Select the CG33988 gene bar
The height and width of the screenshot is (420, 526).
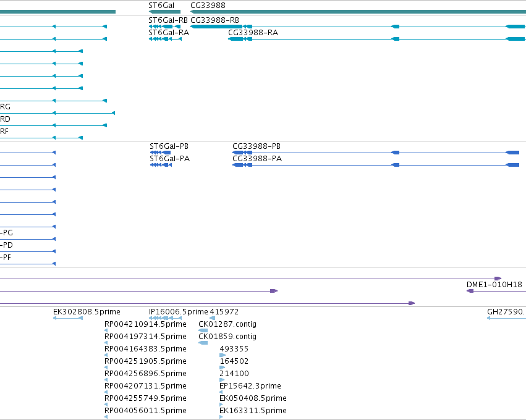(358, 12)
